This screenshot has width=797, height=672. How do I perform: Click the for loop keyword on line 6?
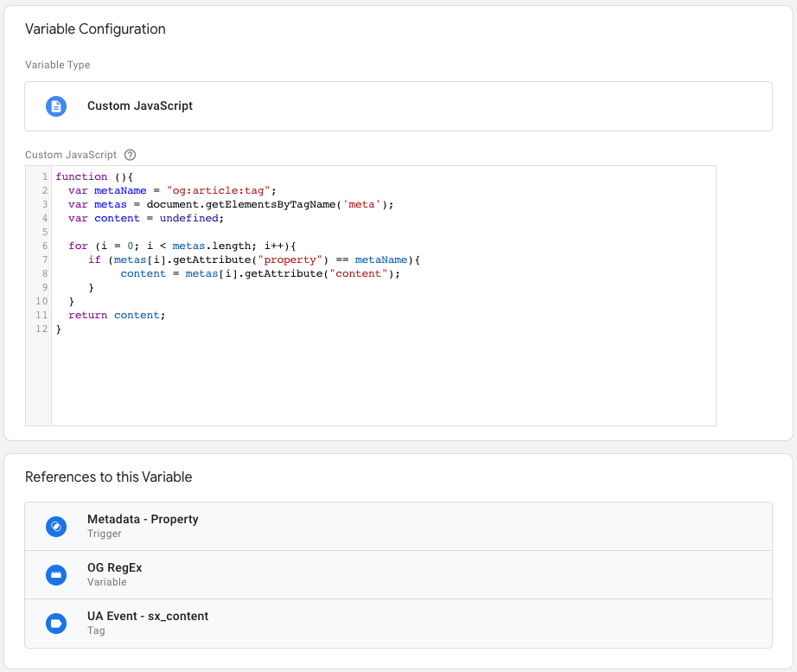(78, 246)
